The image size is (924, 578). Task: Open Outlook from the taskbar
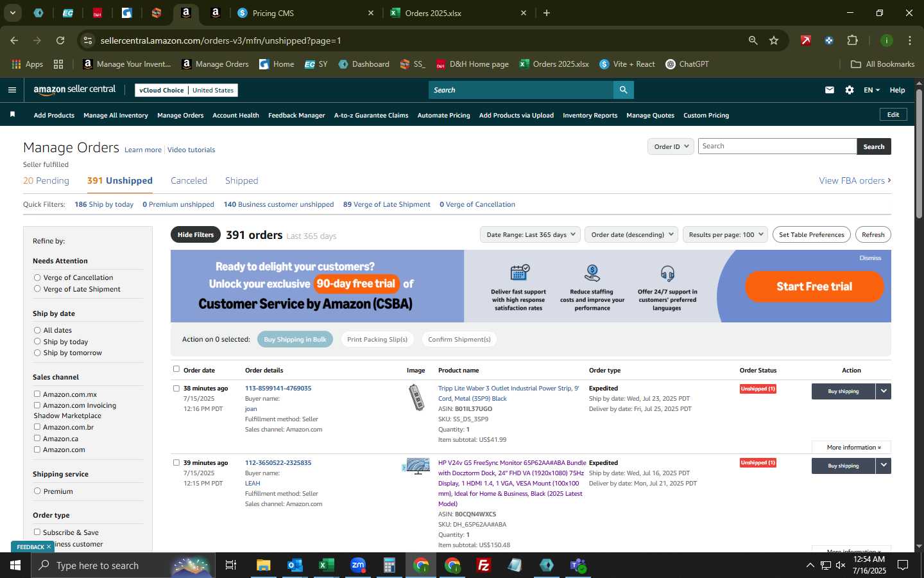coord(295,565)
